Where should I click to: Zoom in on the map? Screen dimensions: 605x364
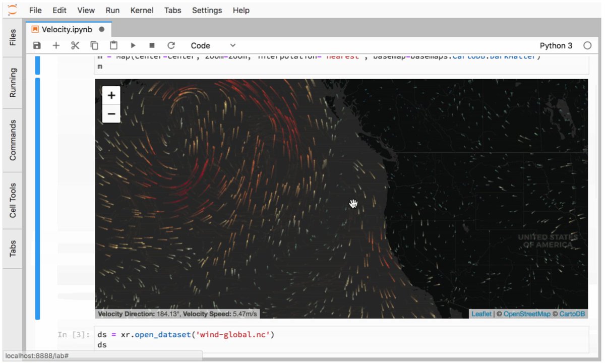(x=111, y=95)
